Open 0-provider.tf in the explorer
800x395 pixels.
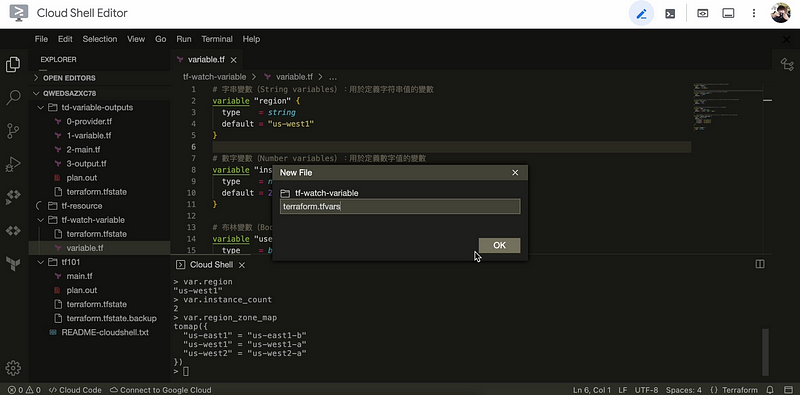pos(99,121)
